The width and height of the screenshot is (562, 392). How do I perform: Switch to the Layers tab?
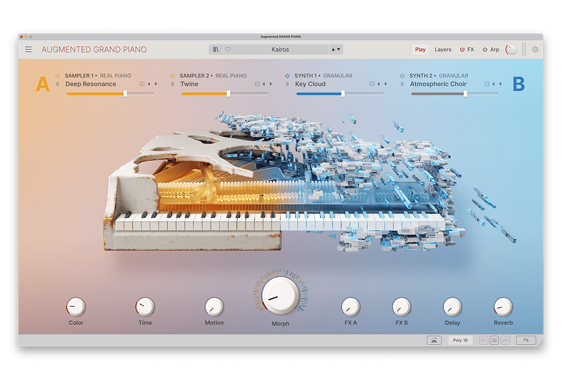click(443, 49)
